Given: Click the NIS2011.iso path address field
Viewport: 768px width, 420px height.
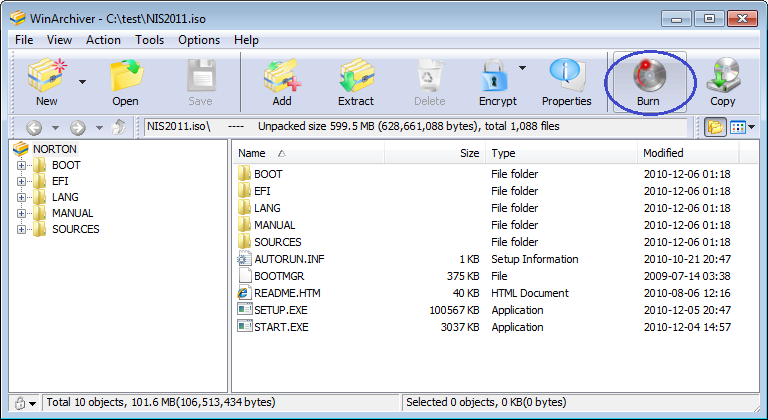Looking at the screenshot, I should point(415,126).
